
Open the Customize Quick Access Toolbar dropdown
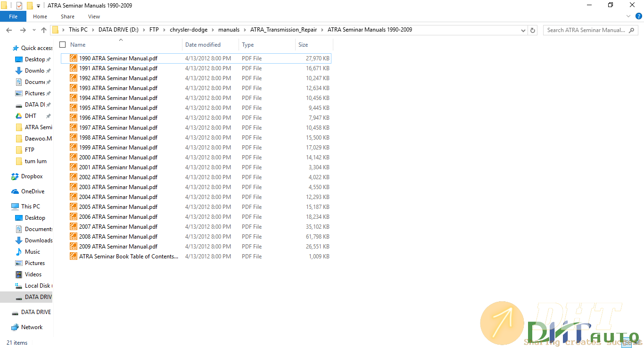coord(38,6)
